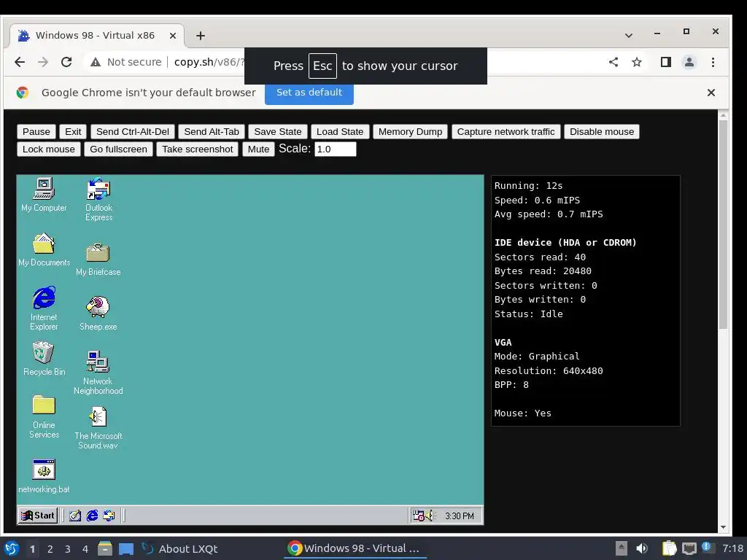Image resolution: width=747 pixels, height=560 pixels.
Task: Open the Windows 98 Start menu
Action: pyautogui.click(x=38, y=516)
